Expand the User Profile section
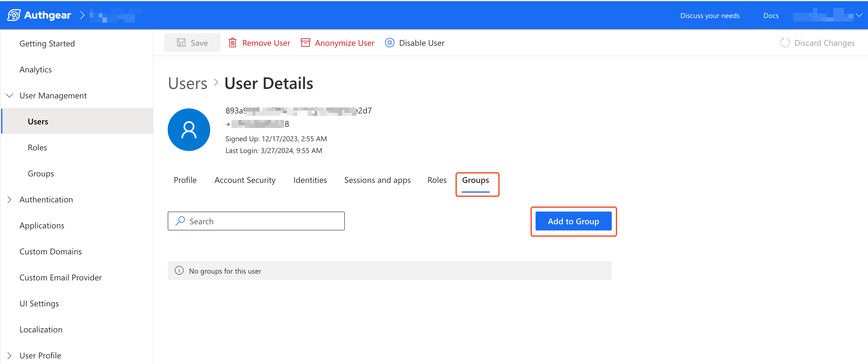868x364 pixels. pyautogui.click(x=10, y=355)
